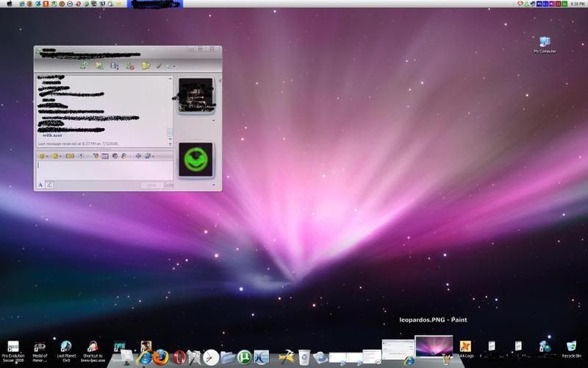
Task: Open the show menu dropdown in chat toolbar
Action: (x=171, y=66)
